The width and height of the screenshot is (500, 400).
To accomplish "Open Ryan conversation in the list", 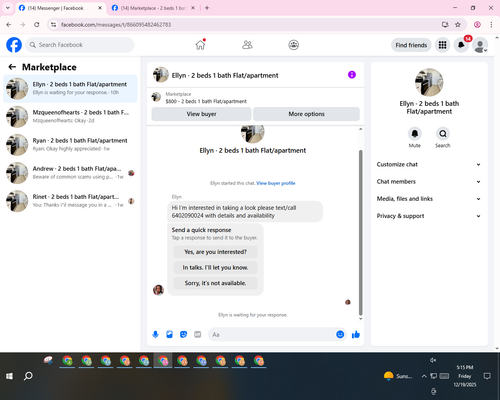I will [70, 145].
